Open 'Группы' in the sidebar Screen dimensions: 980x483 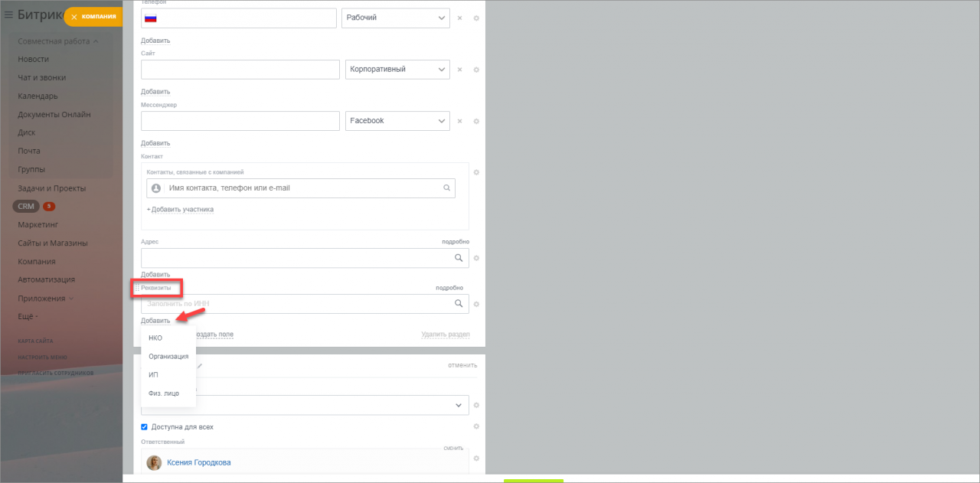(31, 169)
